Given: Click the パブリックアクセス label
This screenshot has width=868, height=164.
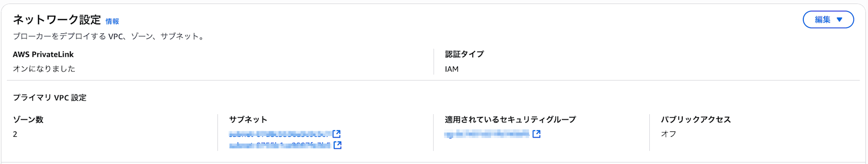Looking at the screenshot, I should [696, 119].
